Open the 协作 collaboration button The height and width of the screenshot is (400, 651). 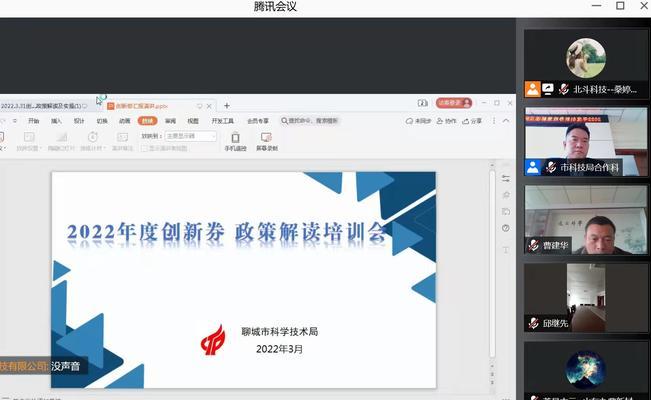(x=446, y=121)
